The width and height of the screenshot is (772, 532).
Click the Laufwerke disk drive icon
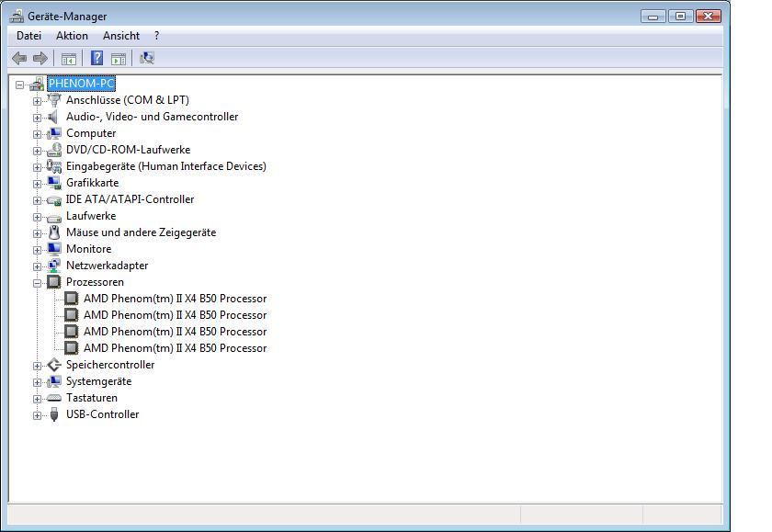pos(54,217)
